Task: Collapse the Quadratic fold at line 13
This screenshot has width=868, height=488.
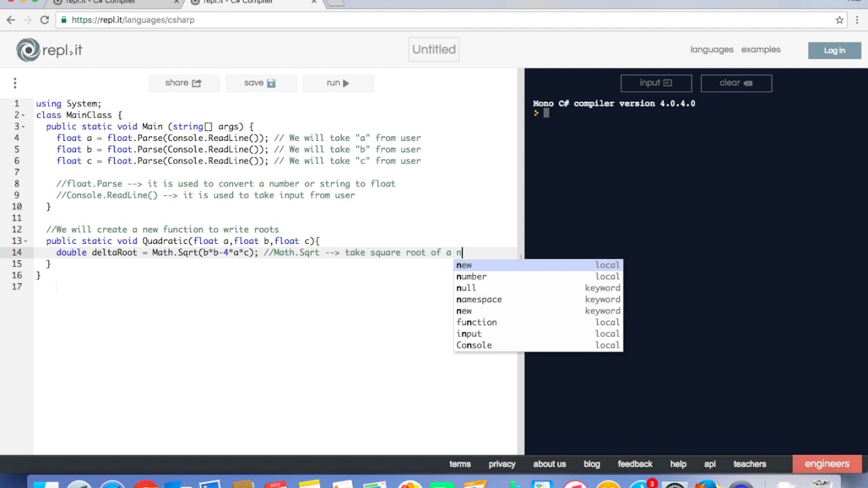Action: 24,241
